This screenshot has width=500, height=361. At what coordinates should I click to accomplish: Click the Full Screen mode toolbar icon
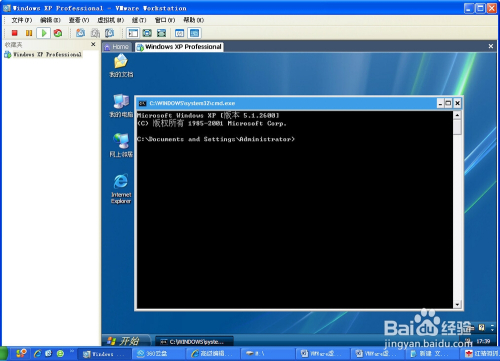(x=161, y=33)
